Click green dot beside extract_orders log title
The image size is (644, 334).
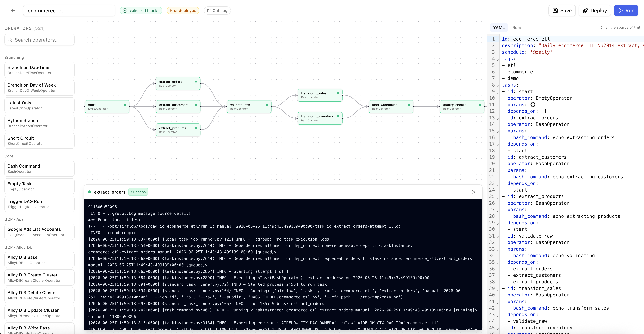pos(90,192)
